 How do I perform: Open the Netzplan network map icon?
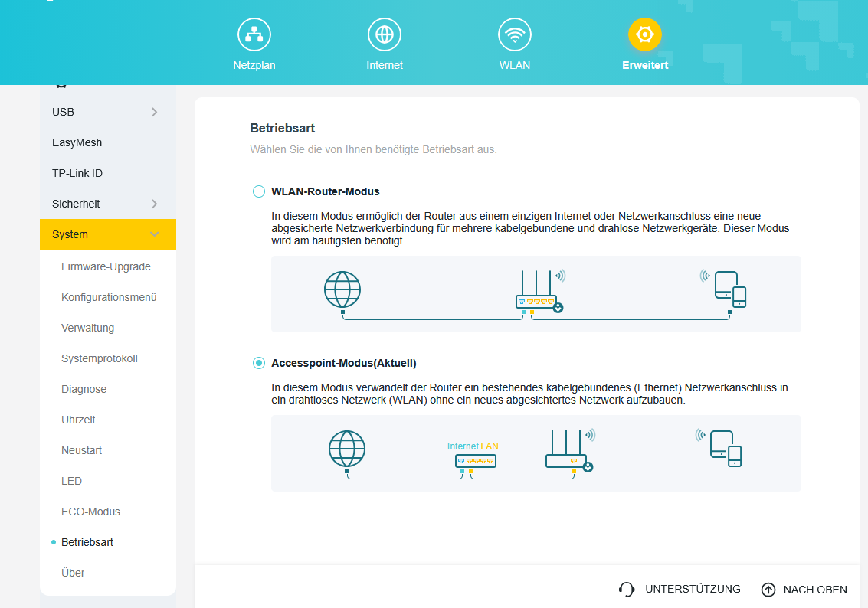coord(254,34)
